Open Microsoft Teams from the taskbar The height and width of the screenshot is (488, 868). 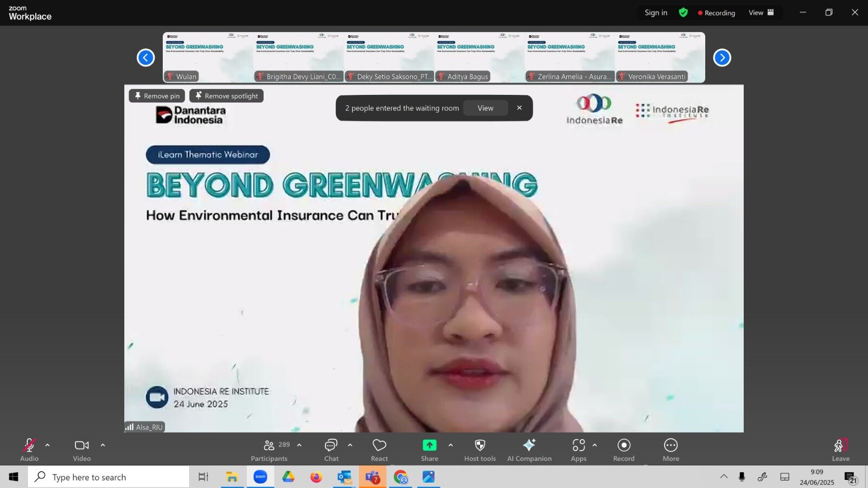pos(373,477)
